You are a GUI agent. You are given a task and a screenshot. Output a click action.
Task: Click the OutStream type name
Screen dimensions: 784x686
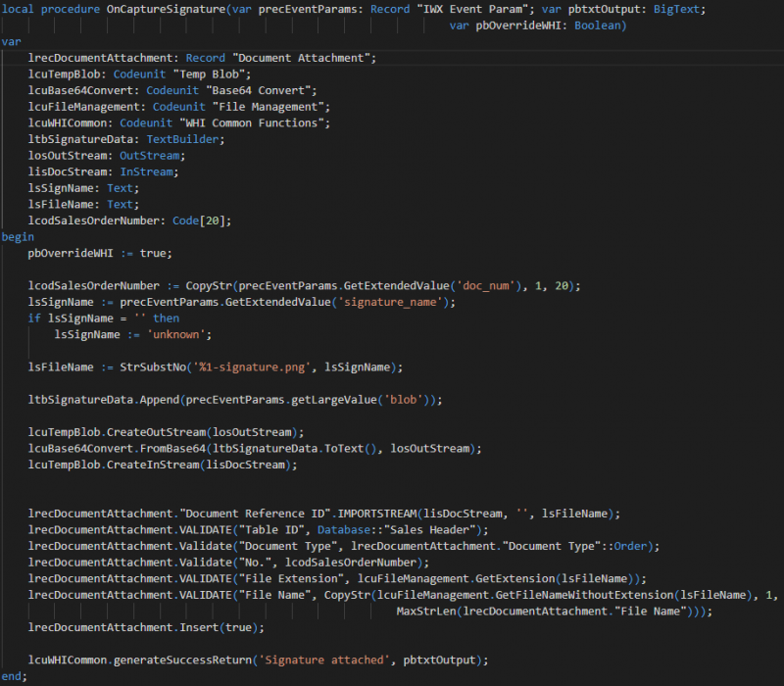pyautogui.click(x=150, y=156)
